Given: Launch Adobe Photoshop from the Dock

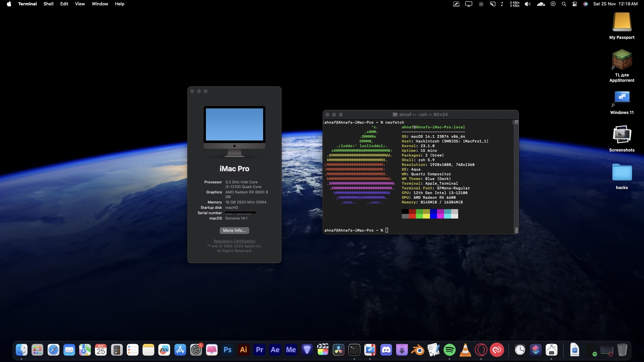Looking at the screenshot, I should point(227,350).
